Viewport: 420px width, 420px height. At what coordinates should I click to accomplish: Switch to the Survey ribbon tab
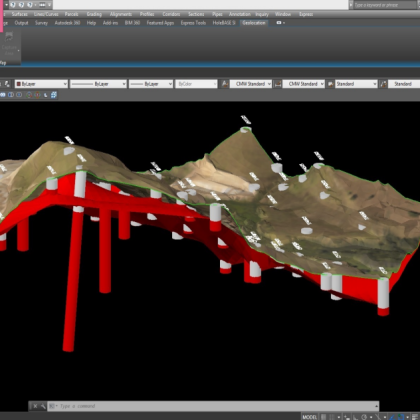click(41, 23)
